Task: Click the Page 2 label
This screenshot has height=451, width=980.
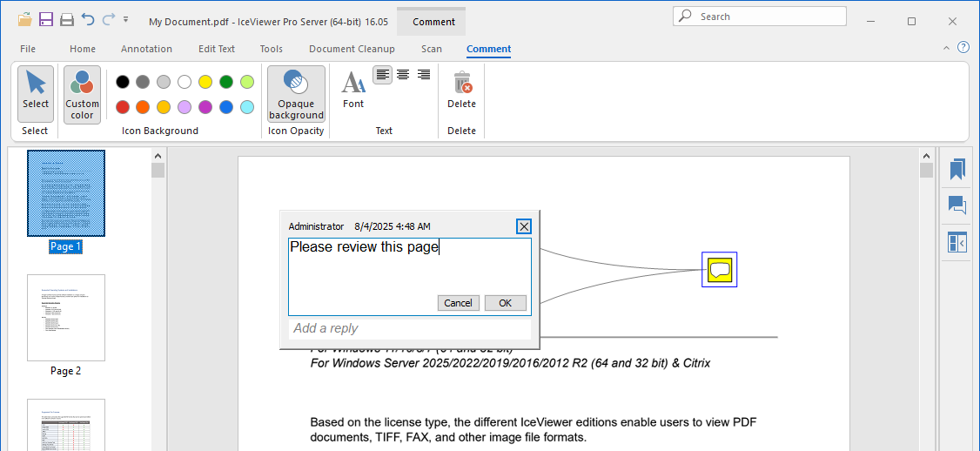Action: point(65,371)
